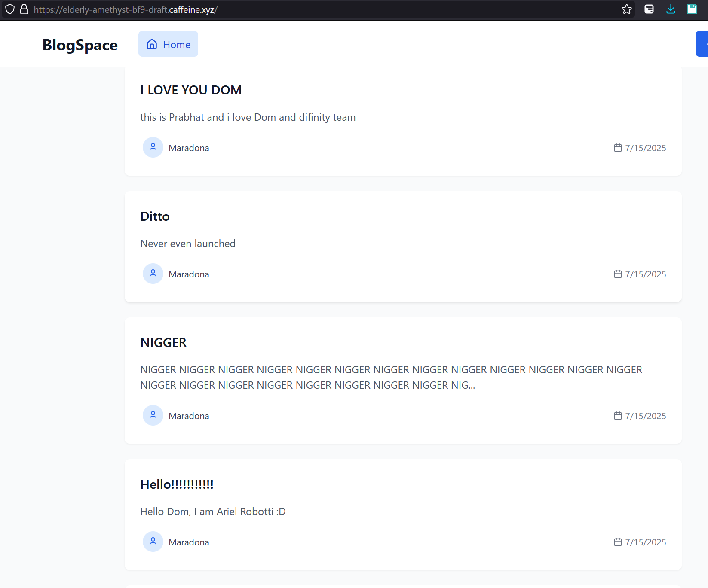Image resolution: width=708 pixels, height=588 pixels.
Task: Click the 7/15/2025 date on 'I LOVE YOU DOM' post
Action: tap(646, 148)
